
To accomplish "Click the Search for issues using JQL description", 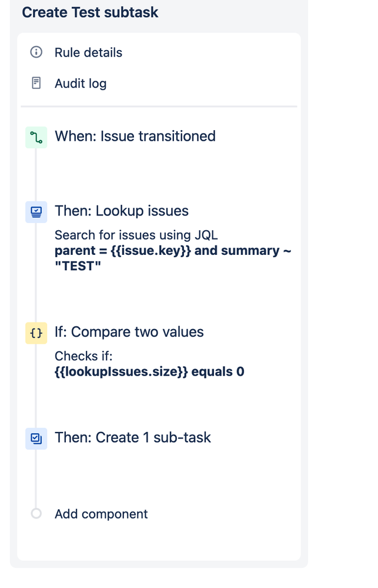I will click(x=136, y=235).
